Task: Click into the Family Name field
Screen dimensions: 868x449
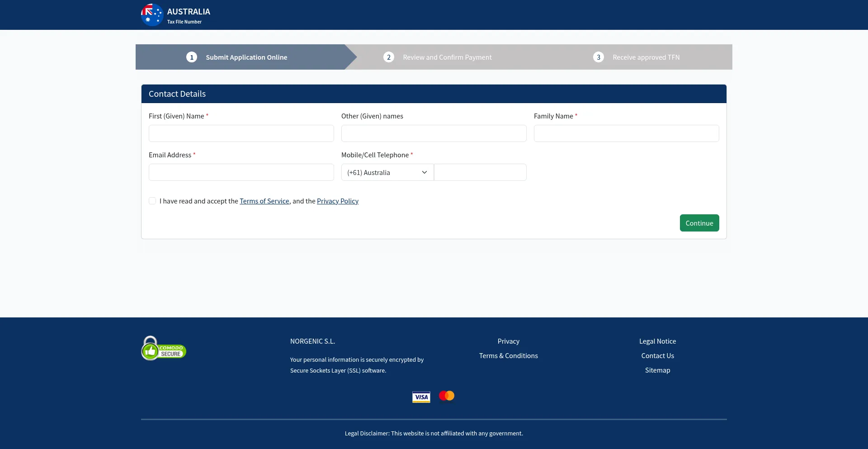Action: [x=626, y=133]
